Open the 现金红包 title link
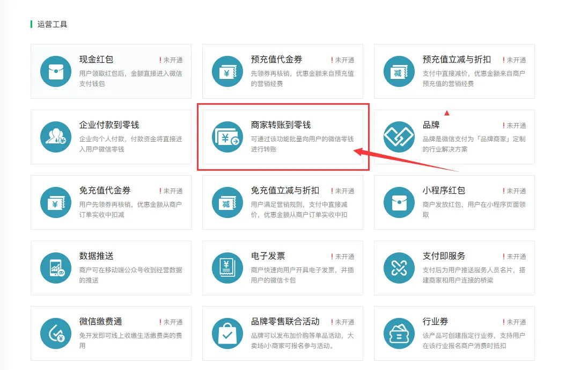 coord(97,59)
